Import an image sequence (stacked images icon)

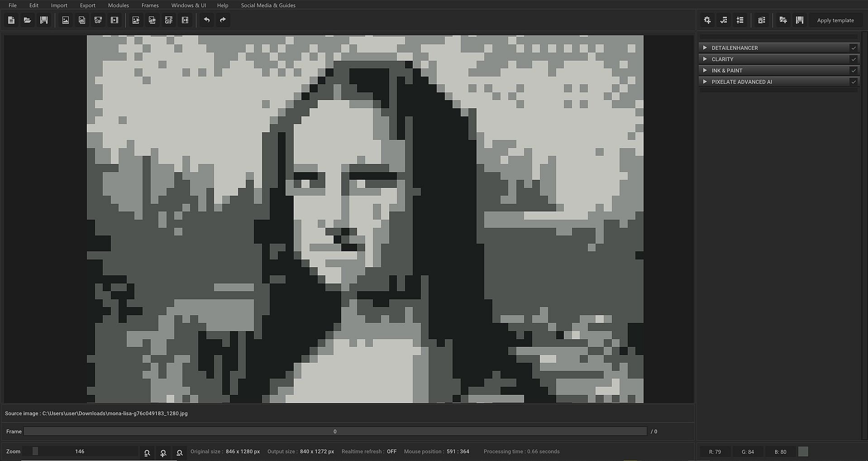click(82, 20)
